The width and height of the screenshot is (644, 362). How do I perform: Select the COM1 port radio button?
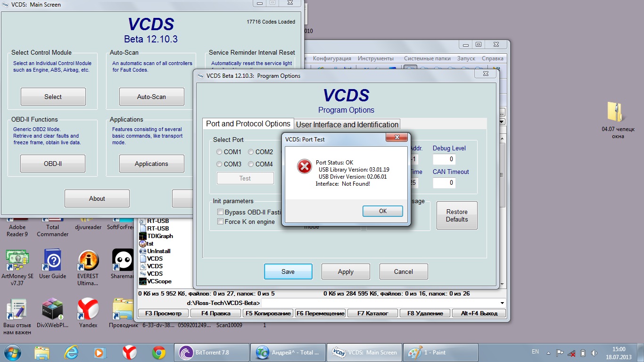click(219, 152)
